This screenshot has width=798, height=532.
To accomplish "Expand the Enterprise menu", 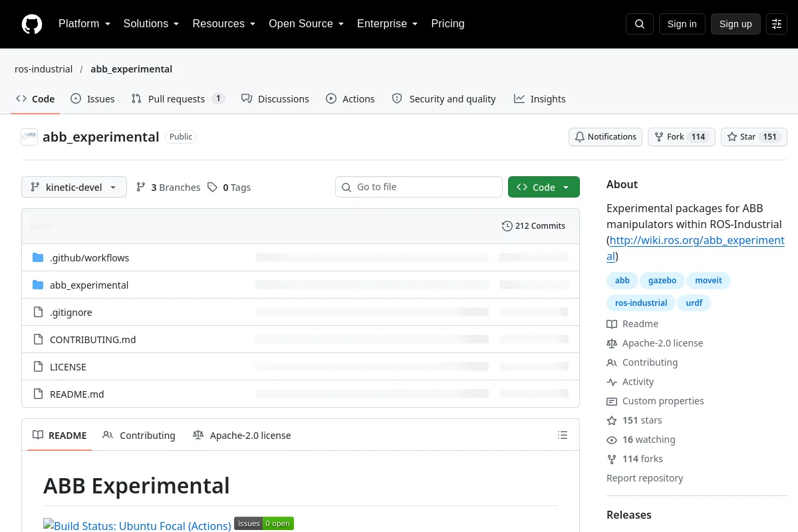I will pos(388,24).
